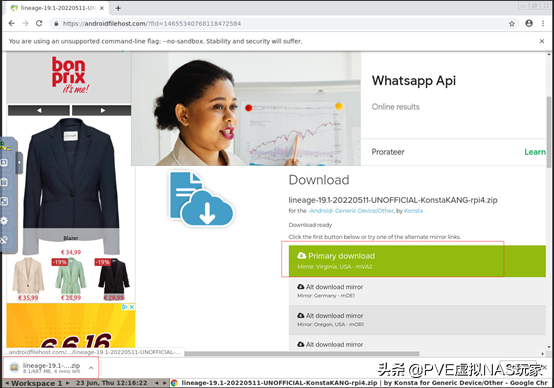
Task: Click the download cloud file icon
Action: [x=201, y=199]
